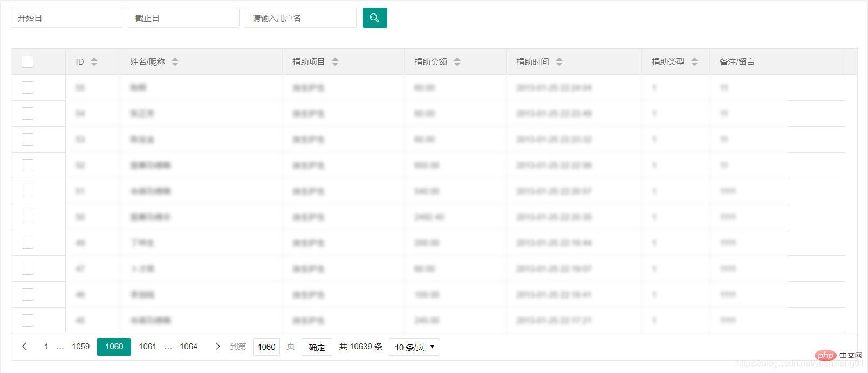Sort 捐助金额 column ascending arrow

[x=457, y=59]
